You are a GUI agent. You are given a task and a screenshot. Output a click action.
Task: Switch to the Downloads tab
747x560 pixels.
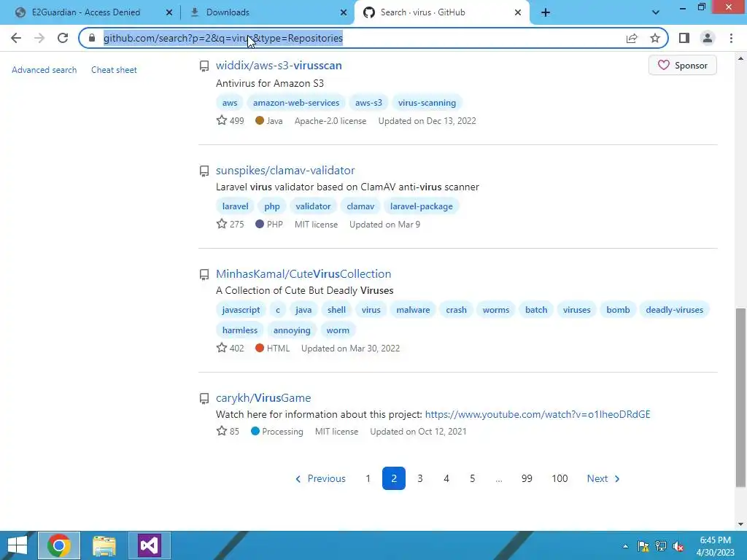[228, 12]
